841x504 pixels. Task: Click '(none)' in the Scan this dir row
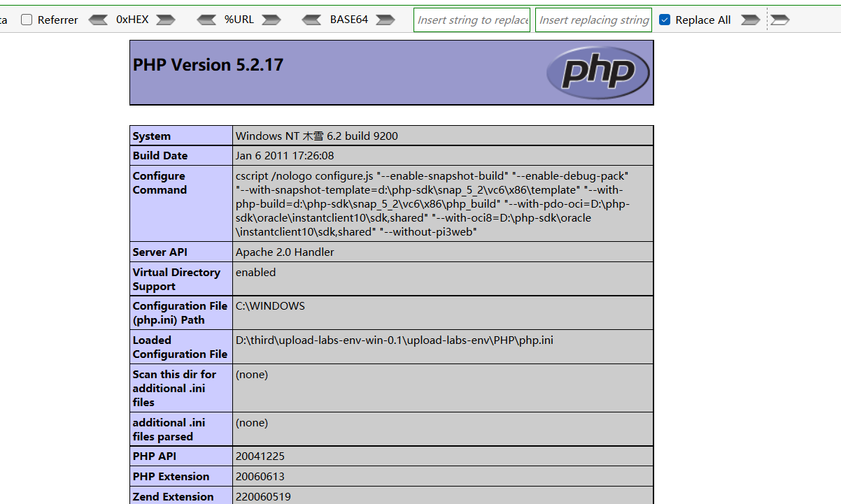(252, 375)
